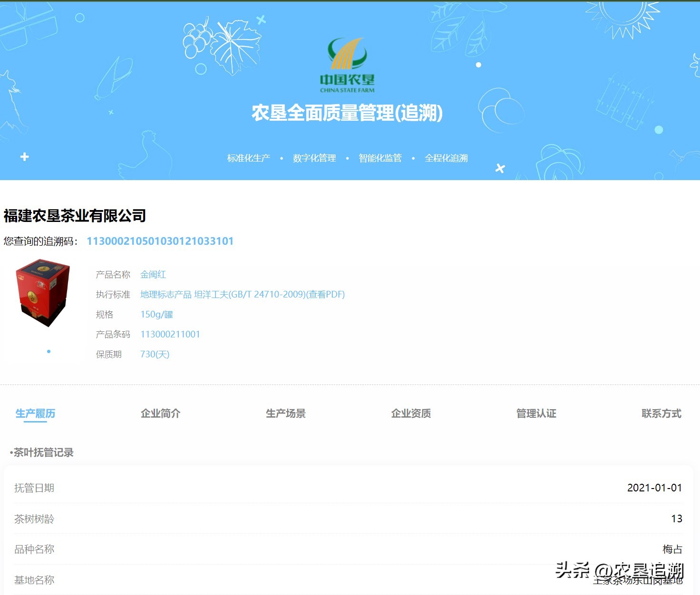The image size is (700, 595).
Task: Open the 智能化监管 navigation item
Action: [380, 158]
